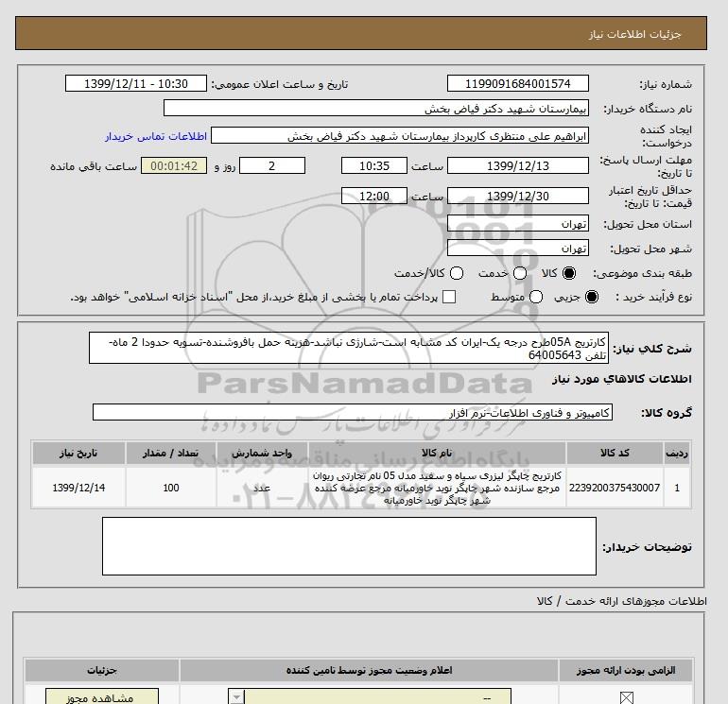The height and width of the screenshot is (704, 728).
Task: Select the کالا/خدمت radio button
Action: [457, 273]
